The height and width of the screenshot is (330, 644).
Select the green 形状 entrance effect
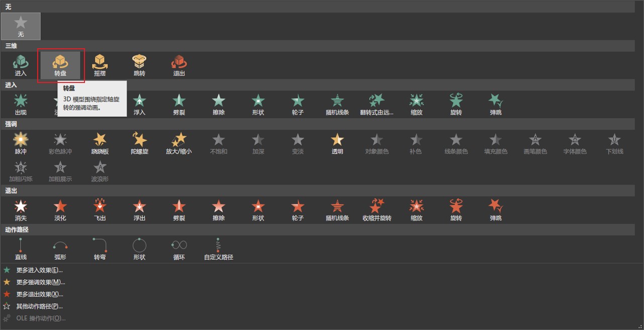tap(258, 104)
